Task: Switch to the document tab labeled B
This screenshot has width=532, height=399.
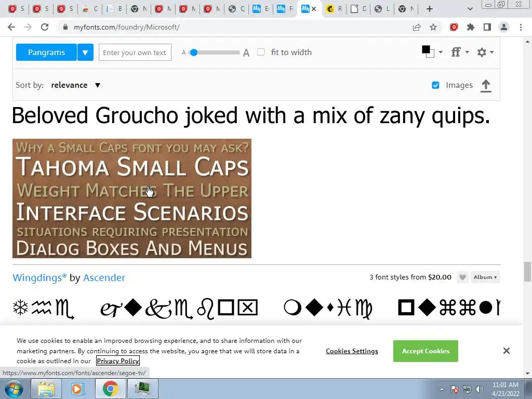Action: (114, 9)
